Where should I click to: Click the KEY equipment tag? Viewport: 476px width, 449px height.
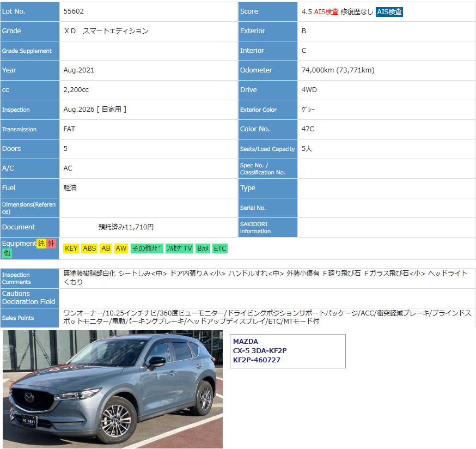[71, 248]
